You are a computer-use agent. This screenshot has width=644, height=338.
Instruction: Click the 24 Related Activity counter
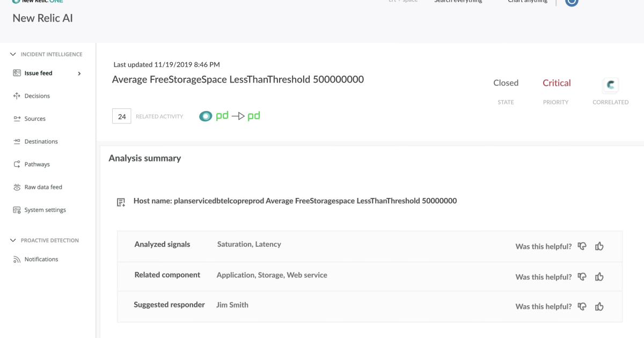click(x=121, y=116)
